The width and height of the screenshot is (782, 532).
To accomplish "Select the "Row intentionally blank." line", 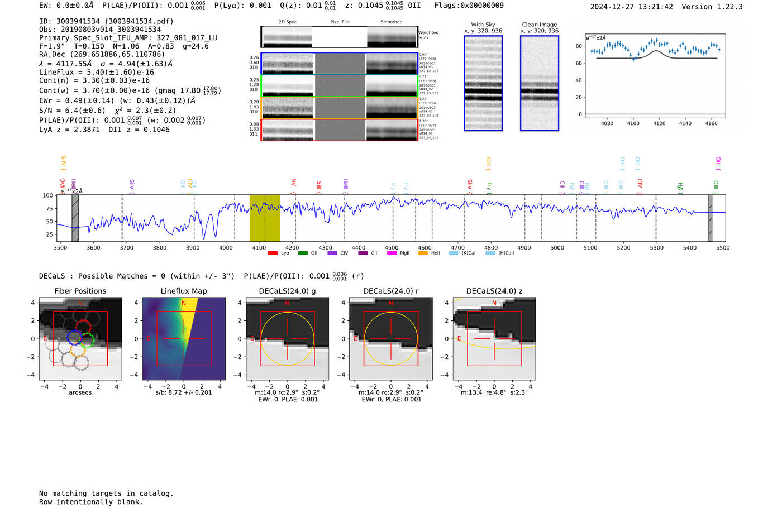I will tap(91, 502).
